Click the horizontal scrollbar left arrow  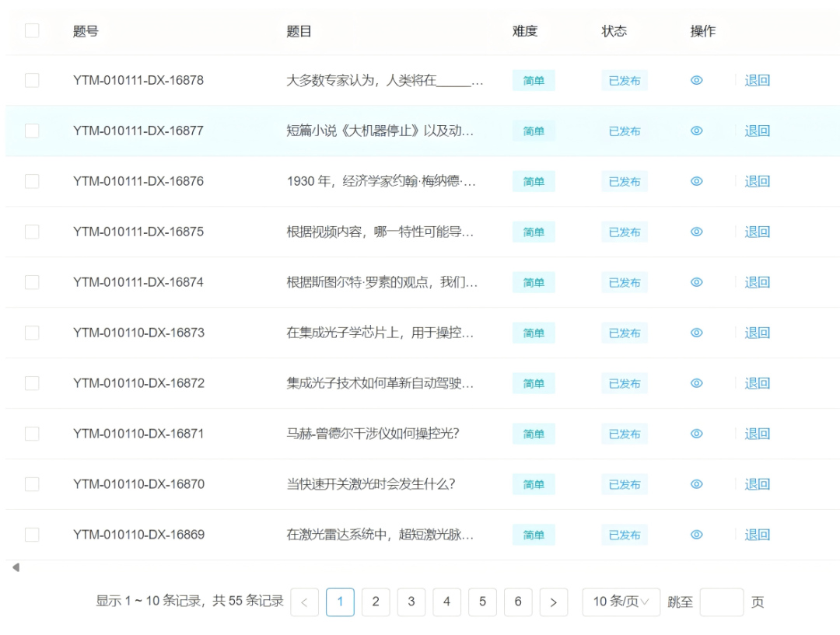(16, 567)
